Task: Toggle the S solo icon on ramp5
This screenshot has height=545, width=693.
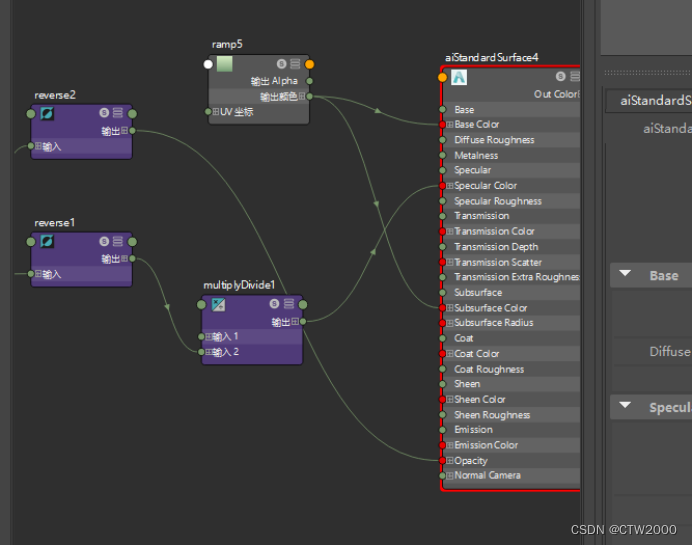Action: click(x=282, y=64)
